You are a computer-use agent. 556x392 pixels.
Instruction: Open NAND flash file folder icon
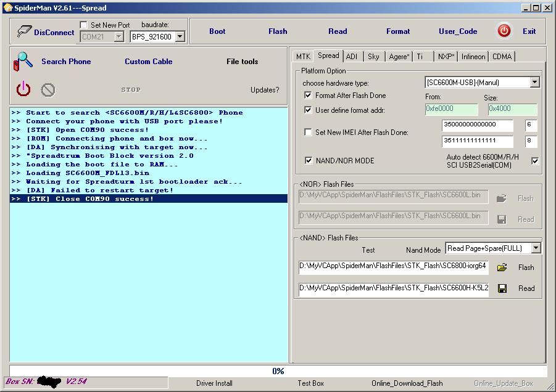tap(502, 267)
